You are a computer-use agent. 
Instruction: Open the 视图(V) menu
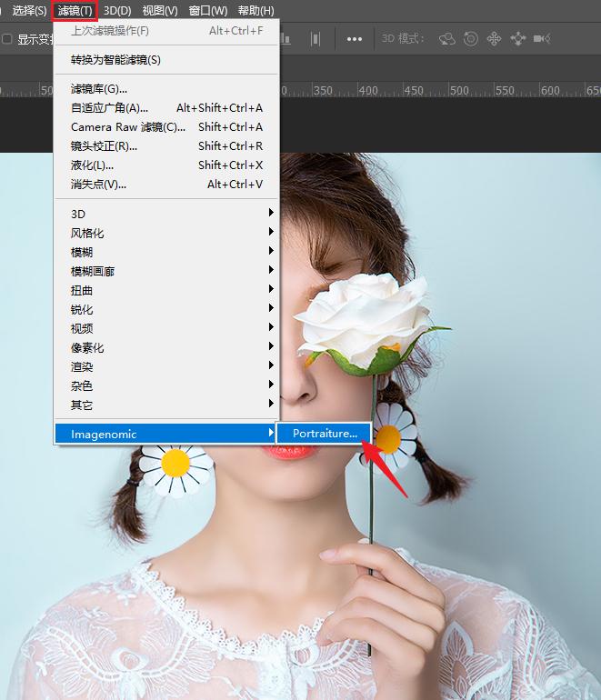pos(159,10)
